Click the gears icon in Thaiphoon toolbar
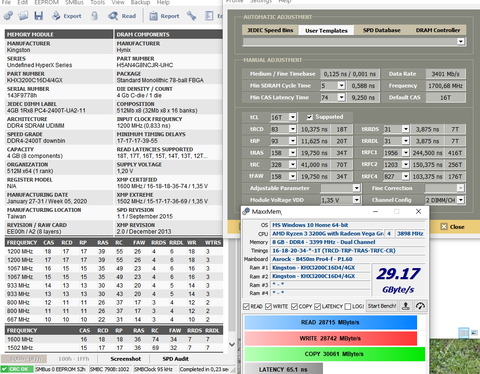 (x=8, y=16)
